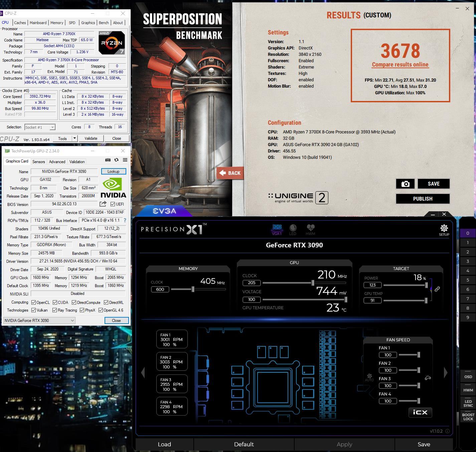Click Bus Interface question mark in GPU-Z
Image resolution: width=476 pixels, height=452 pixels.
(125, 220)
